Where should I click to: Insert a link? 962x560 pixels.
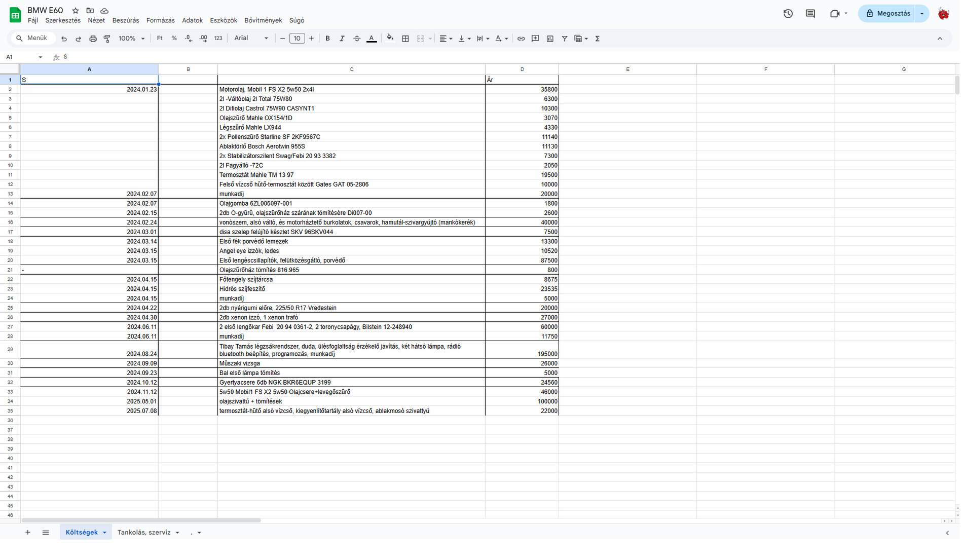(x=521, y=39)
